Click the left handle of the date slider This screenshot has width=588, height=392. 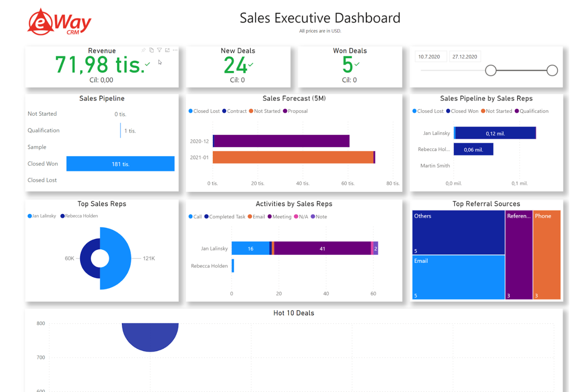[x=491, y=70]
